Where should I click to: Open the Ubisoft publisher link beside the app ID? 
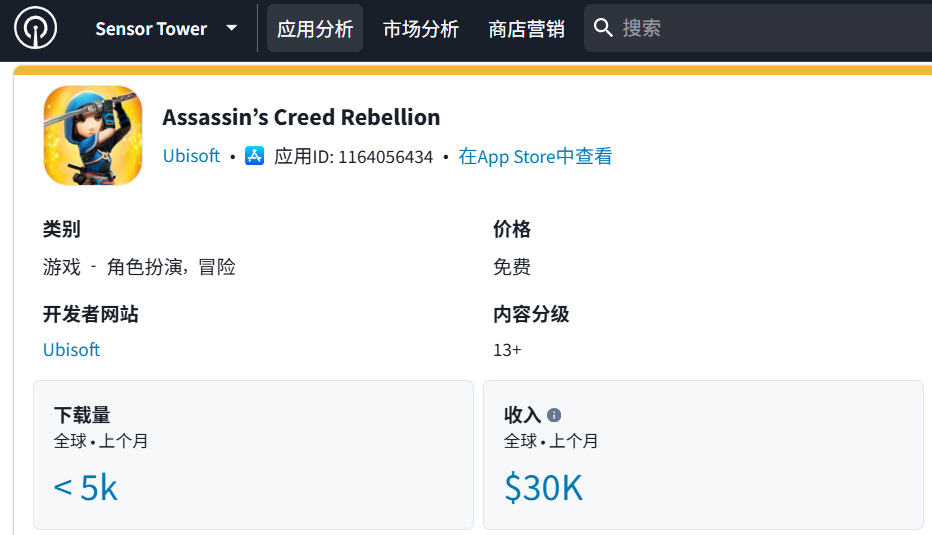(x=191, y=156)
